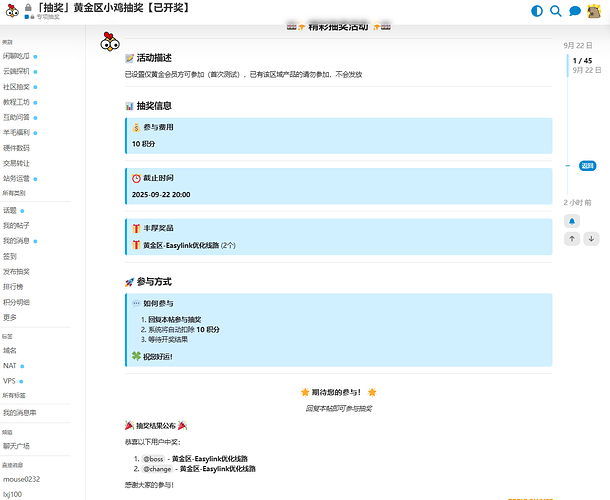Screen dimensions: 610x500
Task: Click the post author's chicken avatar
Action: click(111, 42)
